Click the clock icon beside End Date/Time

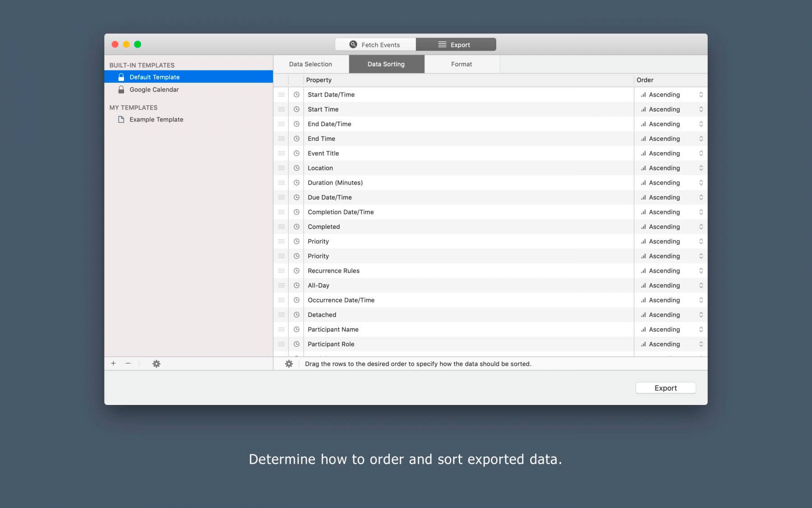(296, 124)
